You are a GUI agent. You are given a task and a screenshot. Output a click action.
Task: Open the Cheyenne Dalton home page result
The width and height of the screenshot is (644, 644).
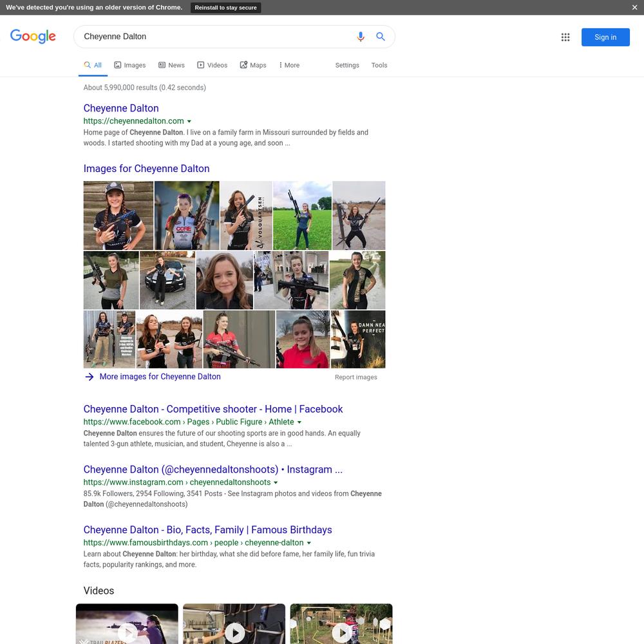click(121, 108)
